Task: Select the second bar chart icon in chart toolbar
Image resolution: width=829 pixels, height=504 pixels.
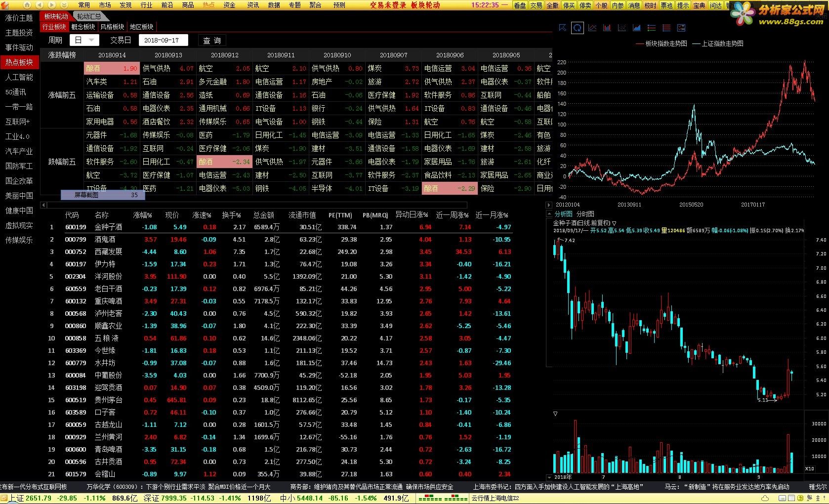Action: click(622, 28)
